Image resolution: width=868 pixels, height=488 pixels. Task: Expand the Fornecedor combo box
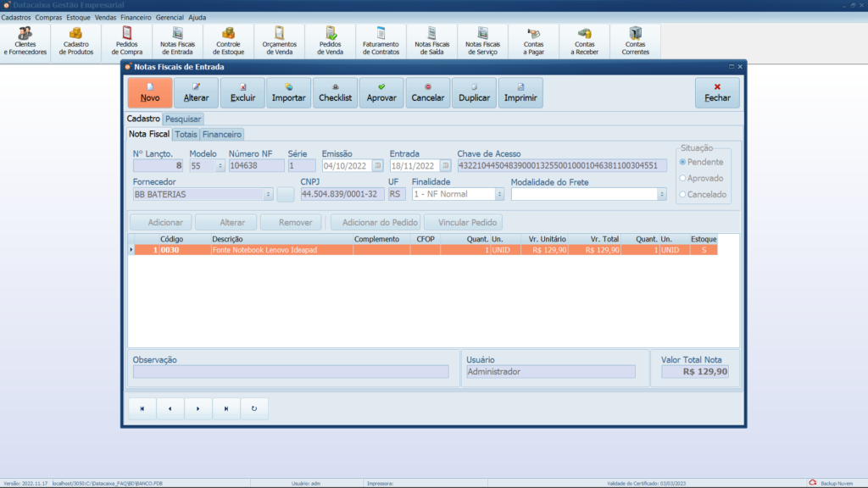click(268, 194)
